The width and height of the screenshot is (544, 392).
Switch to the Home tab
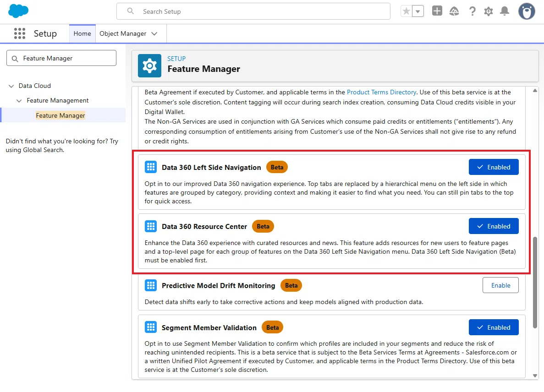(x=82, y=33)
